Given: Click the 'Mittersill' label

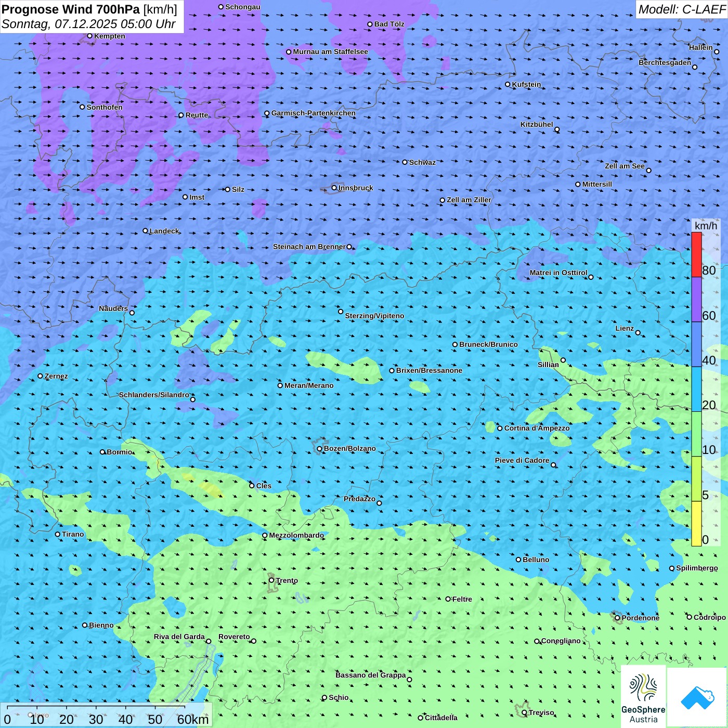Looking at the screenshot, I should (597, 184).
